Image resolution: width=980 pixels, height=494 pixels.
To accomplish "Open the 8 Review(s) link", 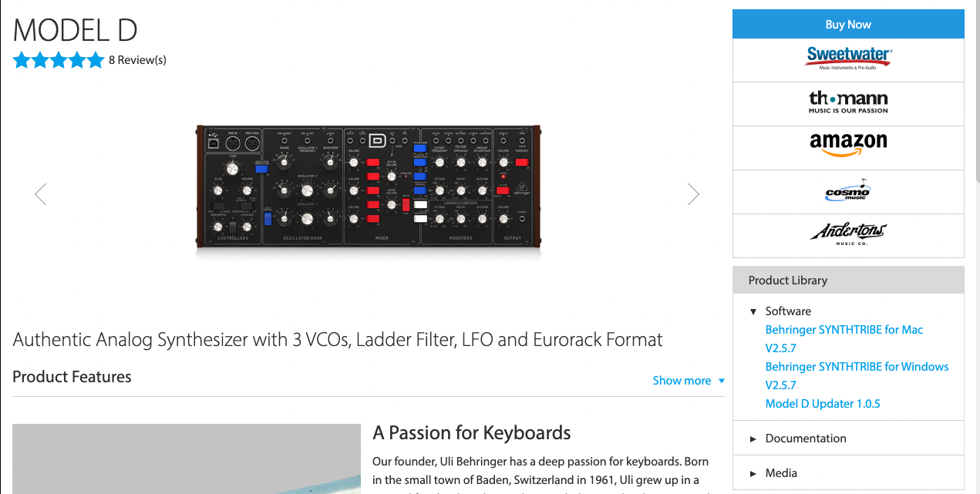I will point(137,60).
